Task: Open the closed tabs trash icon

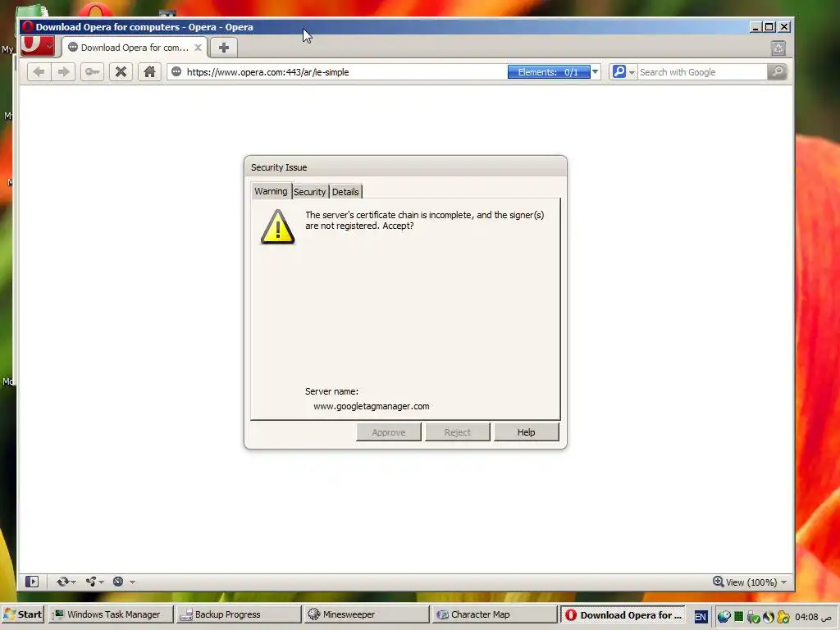Action: tap(778, 48)
